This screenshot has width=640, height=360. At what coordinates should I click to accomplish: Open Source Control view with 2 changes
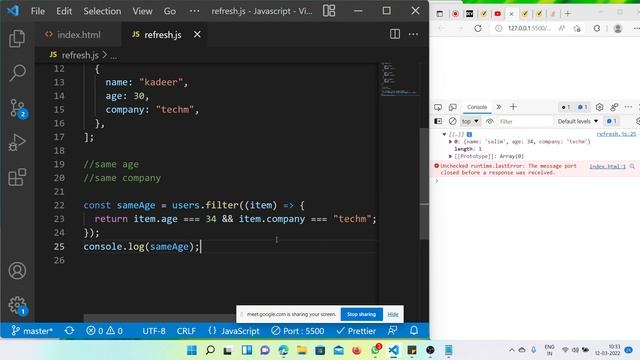(18, 108)
